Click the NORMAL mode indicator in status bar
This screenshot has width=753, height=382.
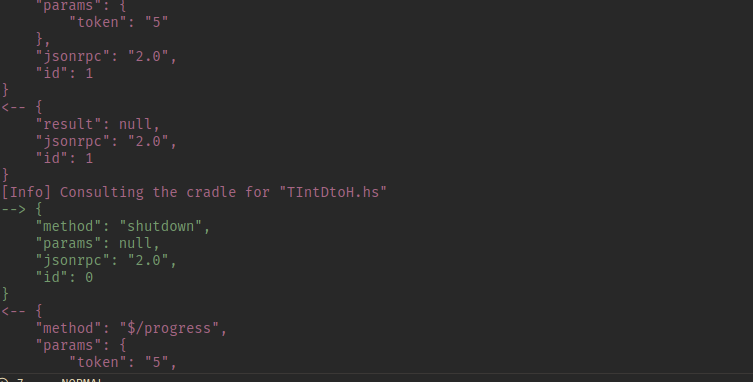[x=82, y=380]
